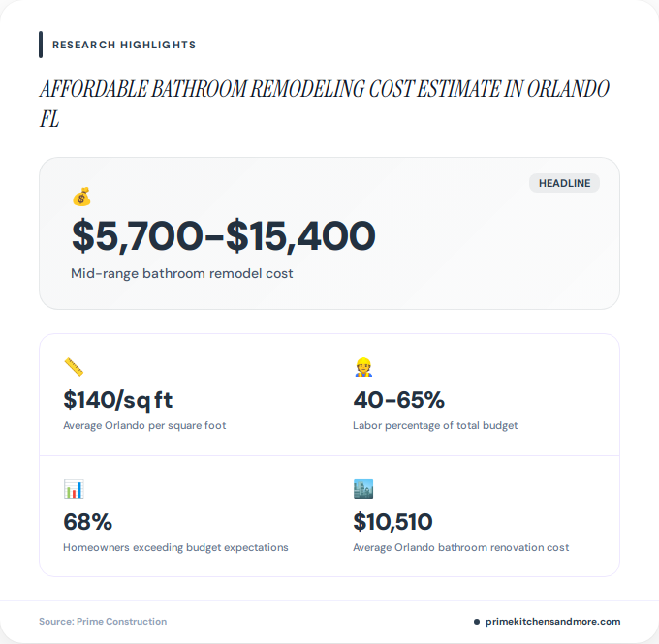Click the Mid-range bathroom remodel cost caption
The height and width of the screenshot is (644, 659).
point(182,273)
